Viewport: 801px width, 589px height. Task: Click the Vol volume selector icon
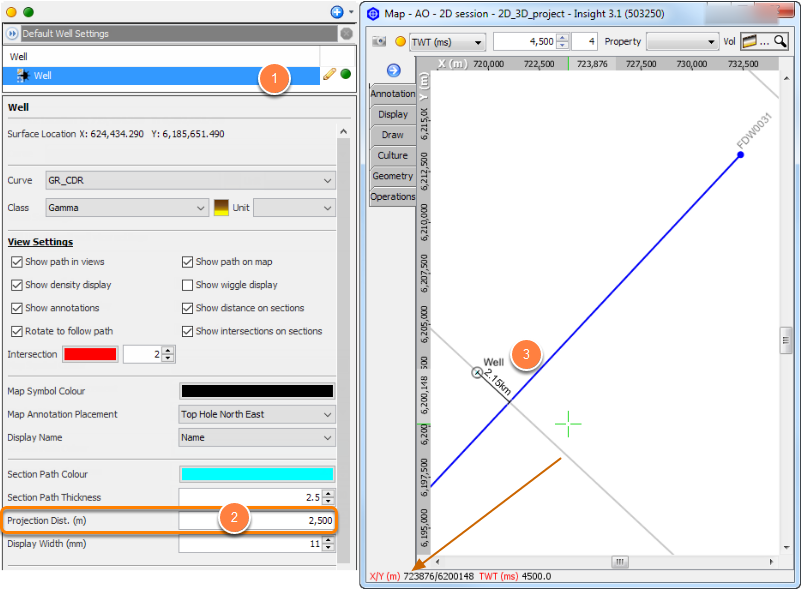(x=749, y=41)
